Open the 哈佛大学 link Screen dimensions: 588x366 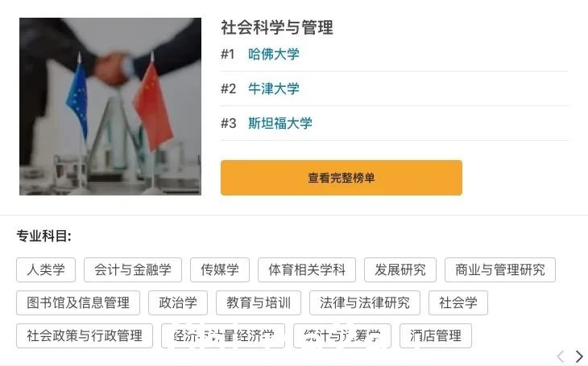274,55
